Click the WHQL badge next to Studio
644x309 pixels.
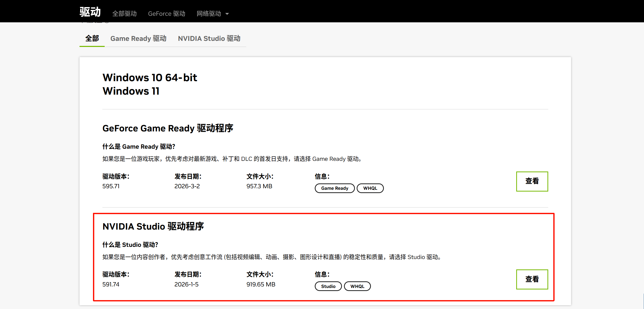[357, 286]
